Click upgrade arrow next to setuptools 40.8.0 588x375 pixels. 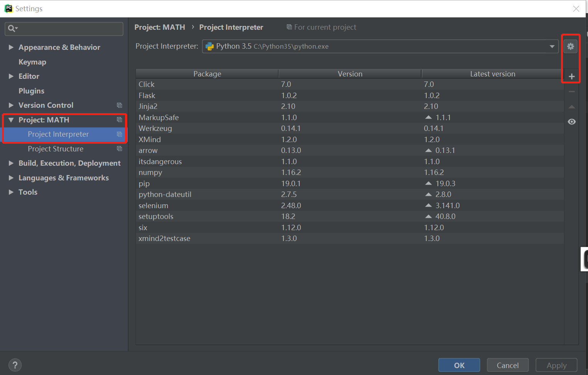[429, 216]
